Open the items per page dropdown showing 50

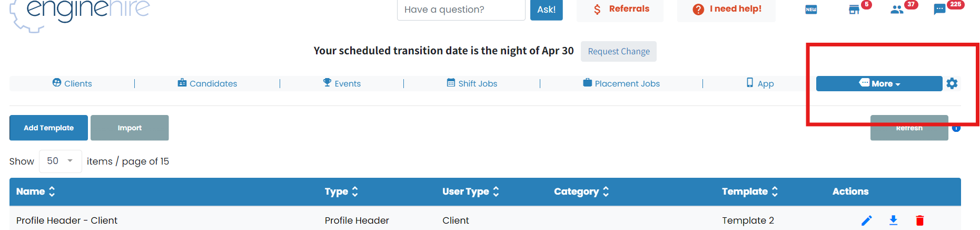60,161
